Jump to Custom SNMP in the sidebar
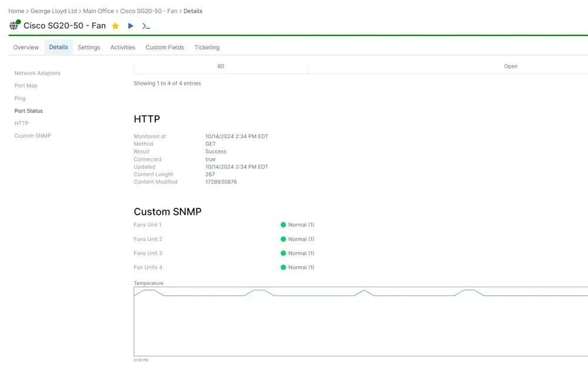588x389 pixels. pos(32,135)
